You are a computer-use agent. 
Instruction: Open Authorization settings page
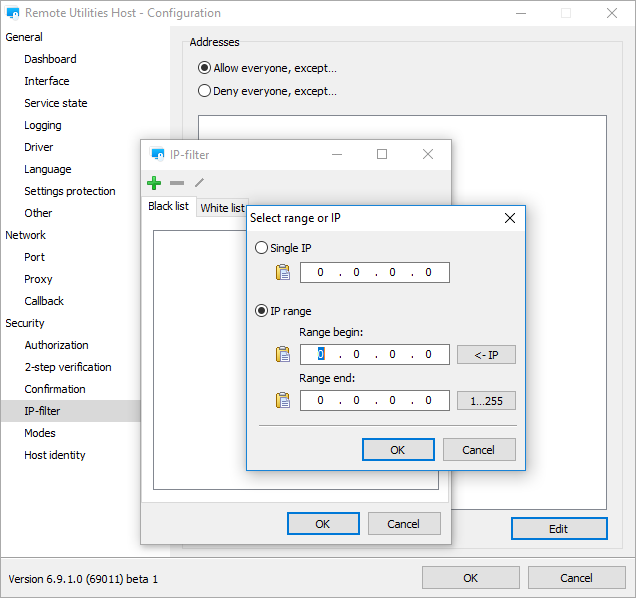pyautogui.click(x=56, y=345)
